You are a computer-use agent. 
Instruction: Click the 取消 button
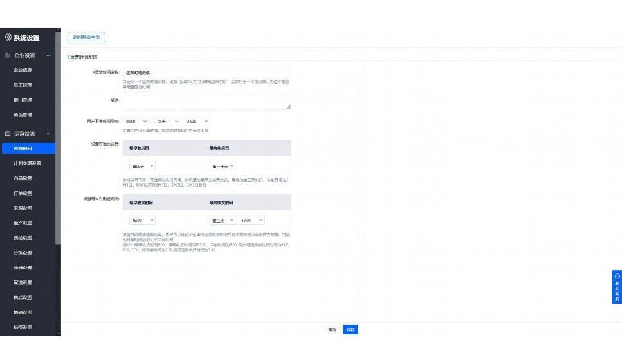(333, 329)
